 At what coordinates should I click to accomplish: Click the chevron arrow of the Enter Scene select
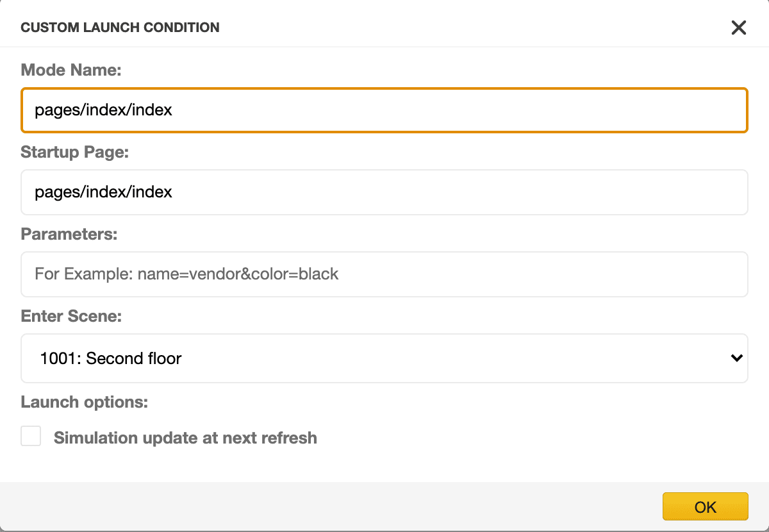(737, 358)
